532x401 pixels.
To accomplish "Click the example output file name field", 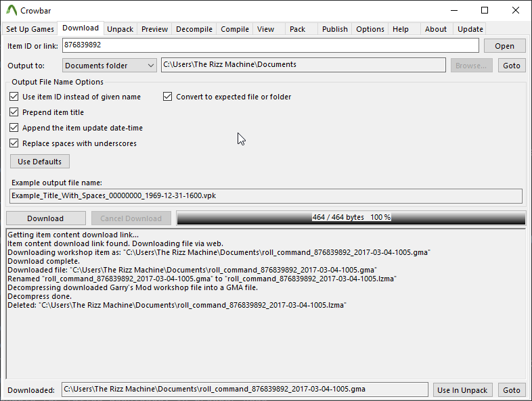I will [265, 196].
